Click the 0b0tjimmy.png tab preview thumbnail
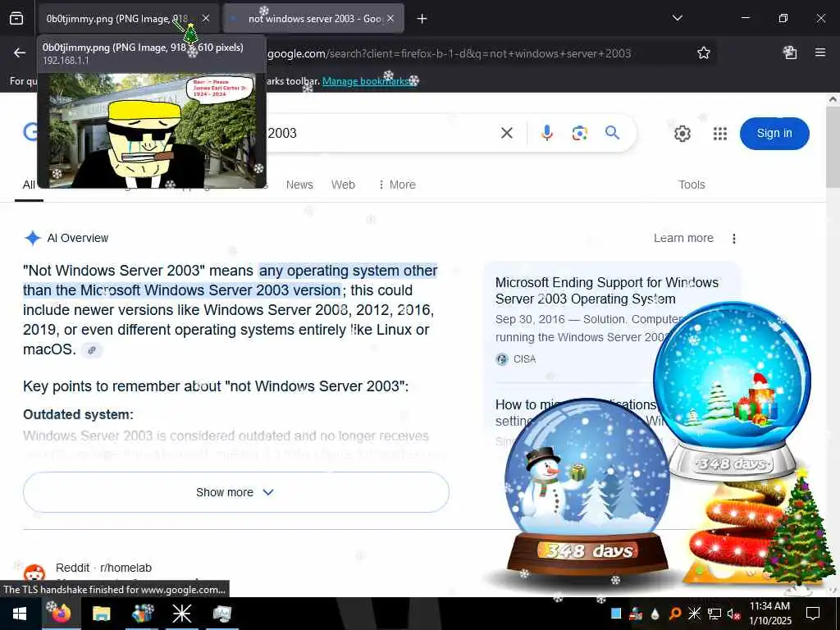This screenshot has width=840, height=630. (152, 130)
